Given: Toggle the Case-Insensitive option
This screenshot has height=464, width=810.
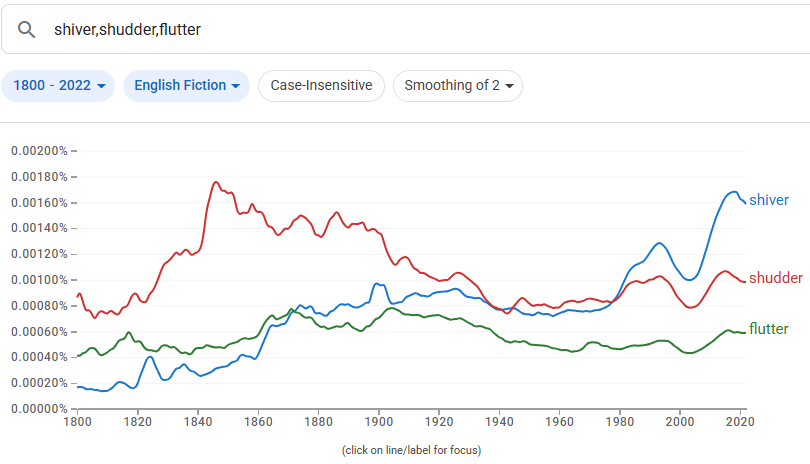Looking at the screenshot, I should pyautogui.click(x=321, y=85).
